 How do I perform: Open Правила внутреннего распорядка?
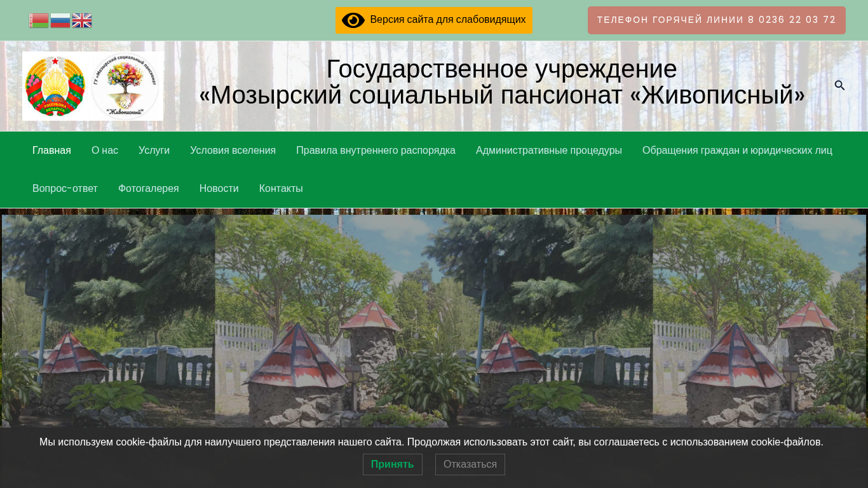coord(376,151)
